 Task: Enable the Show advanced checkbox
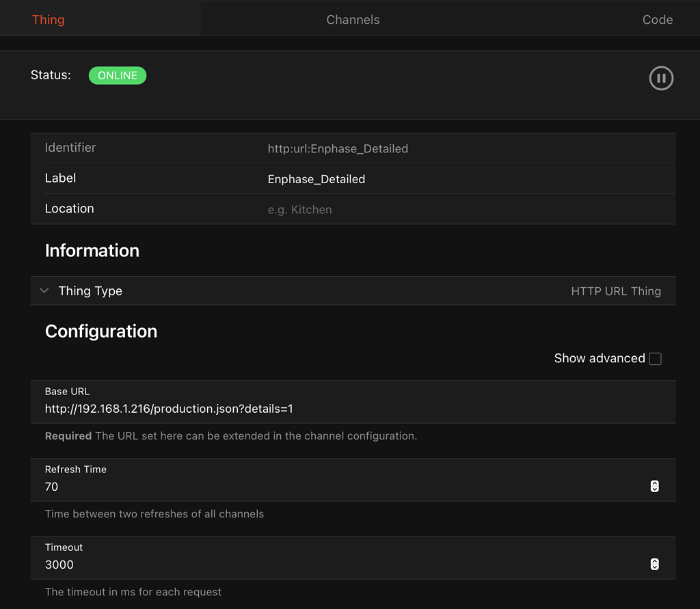(x=655, y=358)
